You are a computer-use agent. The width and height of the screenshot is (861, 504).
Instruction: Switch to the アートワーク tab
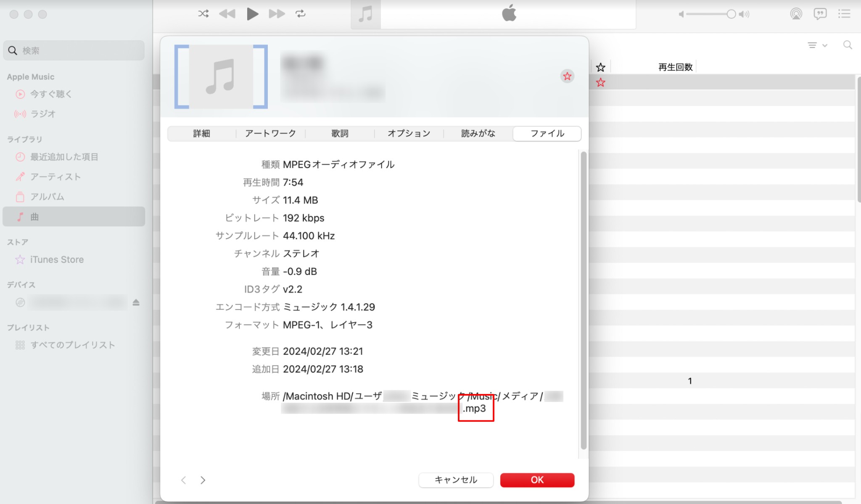(271, 134)
